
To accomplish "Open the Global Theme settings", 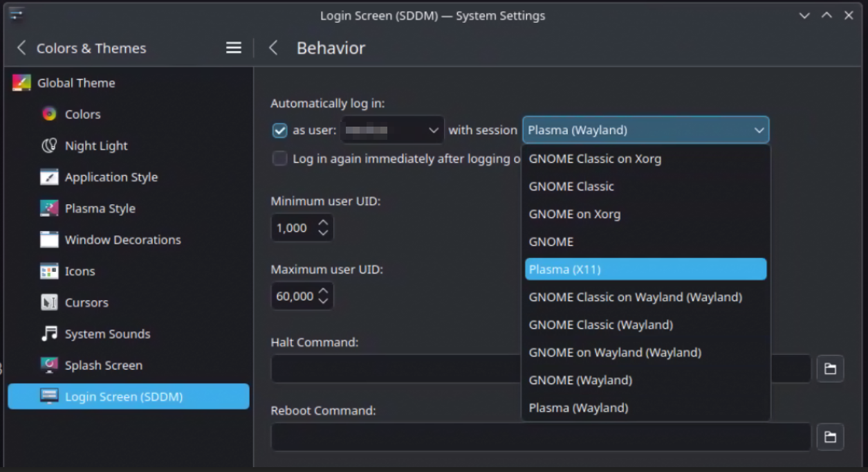I will pos(19,82).
